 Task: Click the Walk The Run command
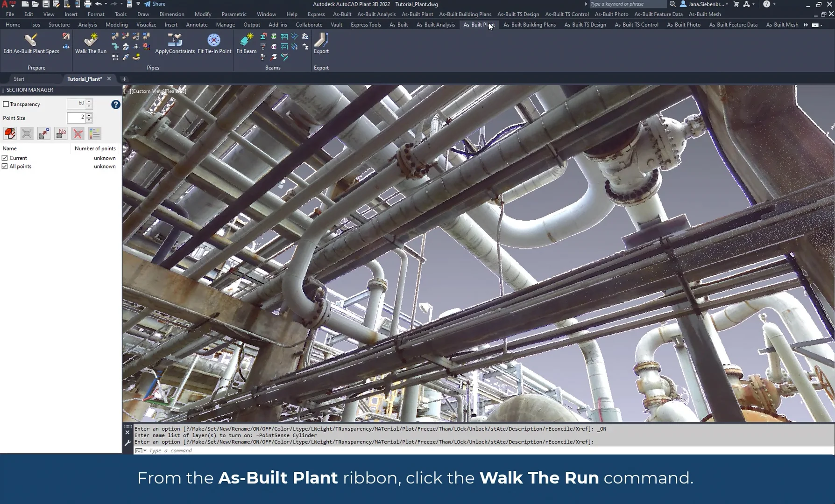click(x=91, y=43)
